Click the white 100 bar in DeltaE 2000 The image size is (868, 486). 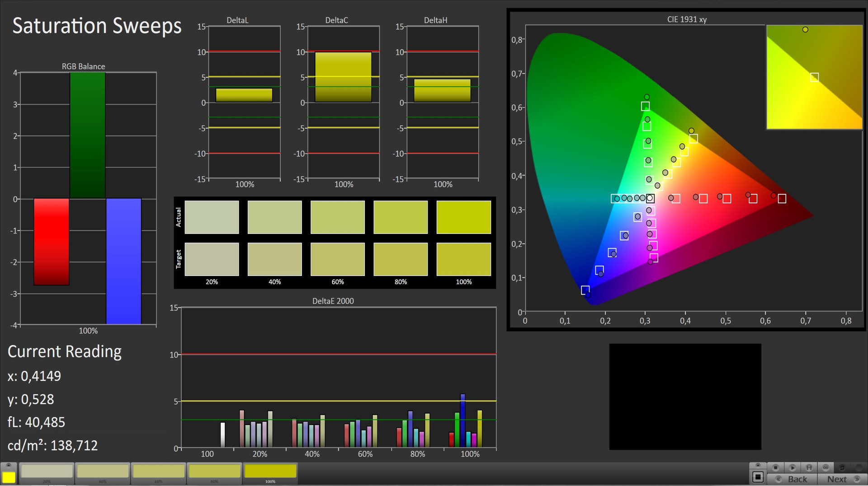[x=222, y=435]
